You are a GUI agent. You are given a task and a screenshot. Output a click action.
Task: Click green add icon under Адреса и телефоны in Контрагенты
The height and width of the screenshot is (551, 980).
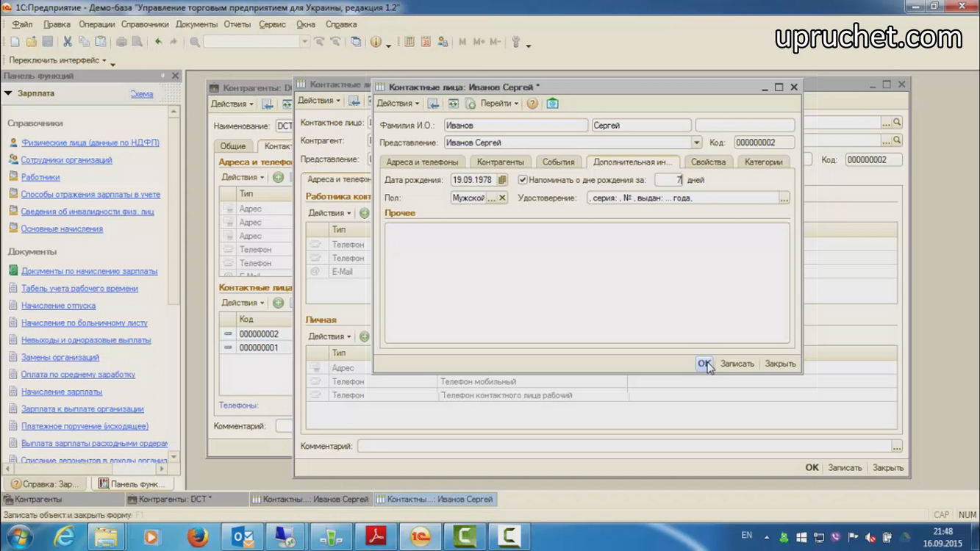pos(278,177)
